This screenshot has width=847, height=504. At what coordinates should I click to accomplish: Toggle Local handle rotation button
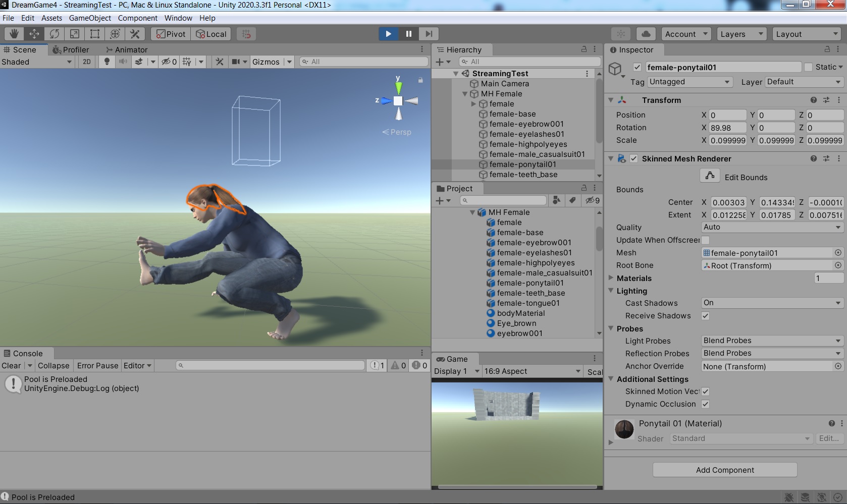point(211,34)
